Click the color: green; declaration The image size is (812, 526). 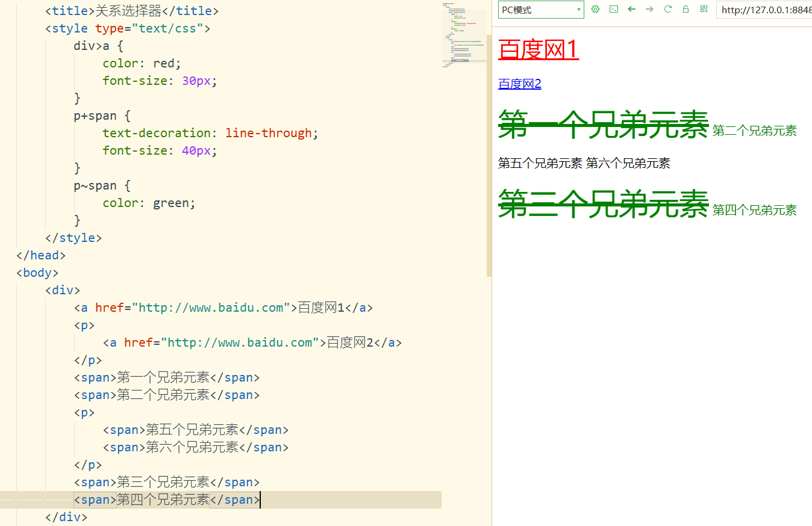(149, 203)
